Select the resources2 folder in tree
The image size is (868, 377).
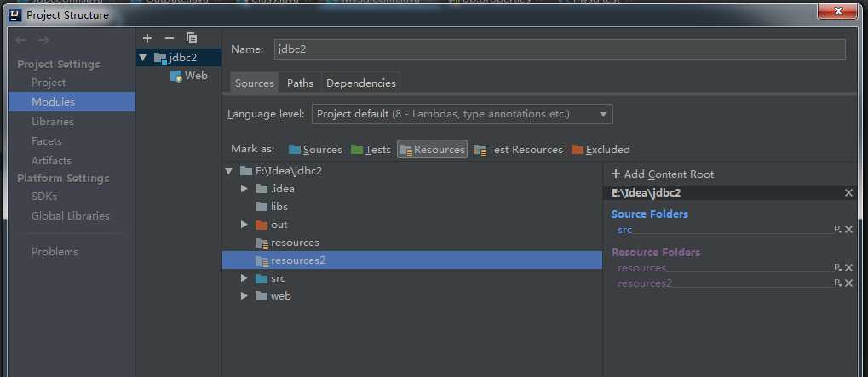point(412,260)
